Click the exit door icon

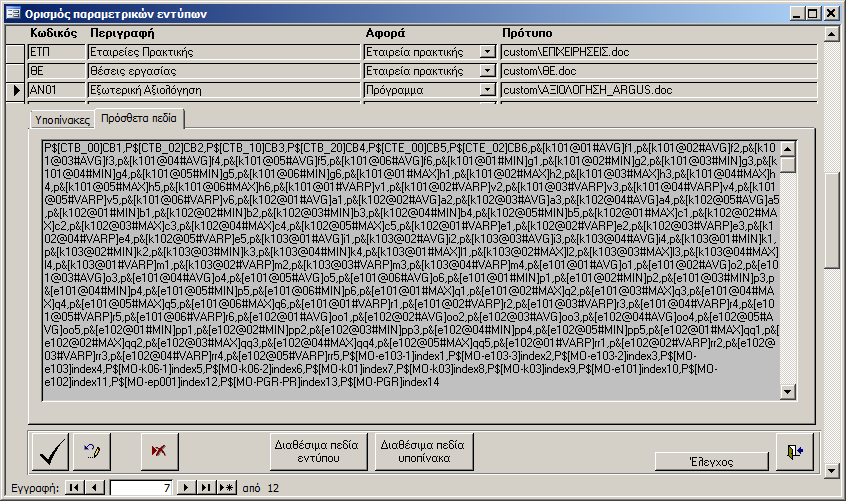click(x=795, y=452)
